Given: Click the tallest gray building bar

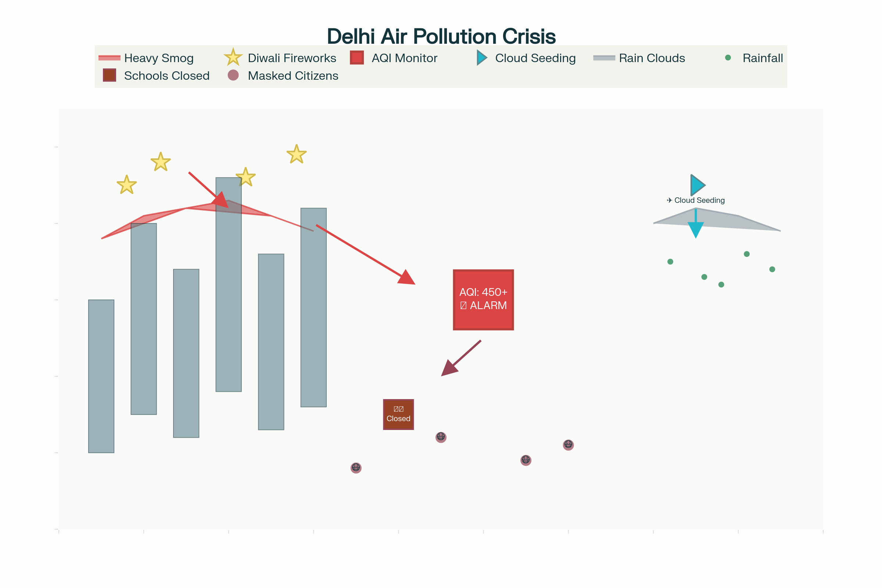Looking at the screenshot, I should [x=228, y=300].
